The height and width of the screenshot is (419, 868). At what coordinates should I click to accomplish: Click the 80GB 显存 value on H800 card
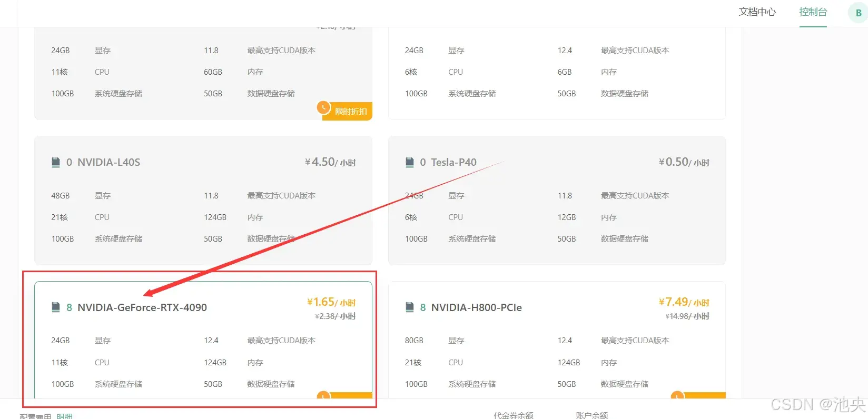tap(414, 341)
